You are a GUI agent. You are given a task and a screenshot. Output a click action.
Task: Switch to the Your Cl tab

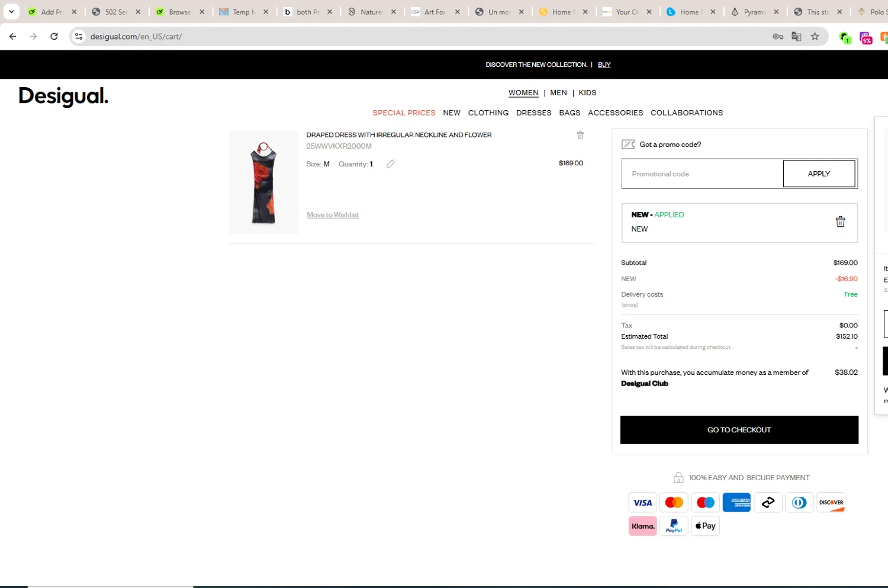click(x=627, y=12)
